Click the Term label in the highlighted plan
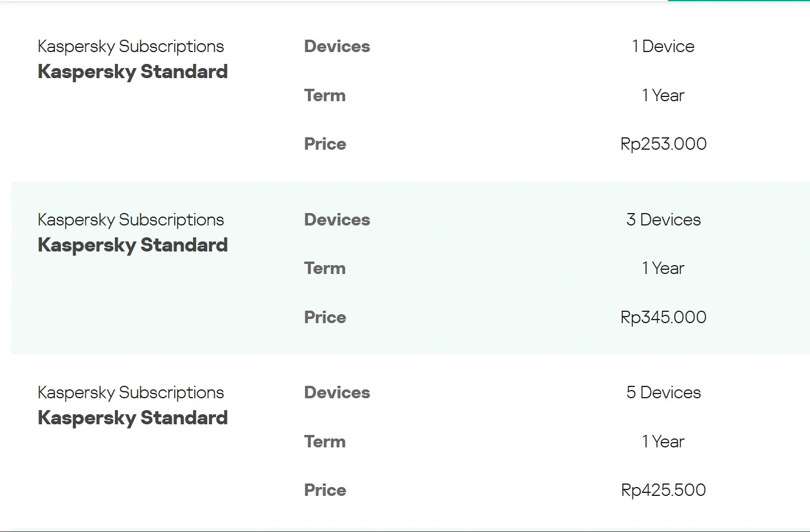The height and width of the screenshot is (532, 810). (x=324, y=268)
